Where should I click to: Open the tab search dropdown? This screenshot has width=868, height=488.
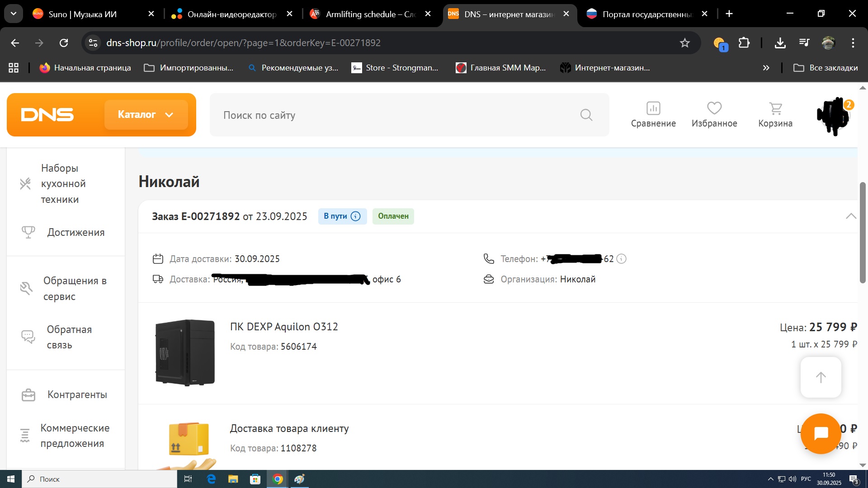[14, 14]
